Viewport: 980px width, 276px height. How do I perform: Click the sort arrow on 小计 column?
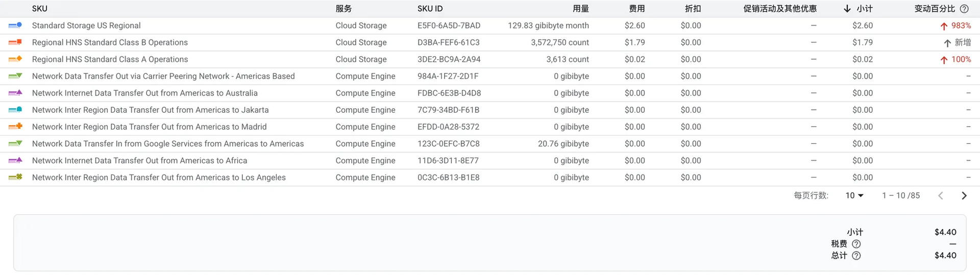(x=847, y=9)
